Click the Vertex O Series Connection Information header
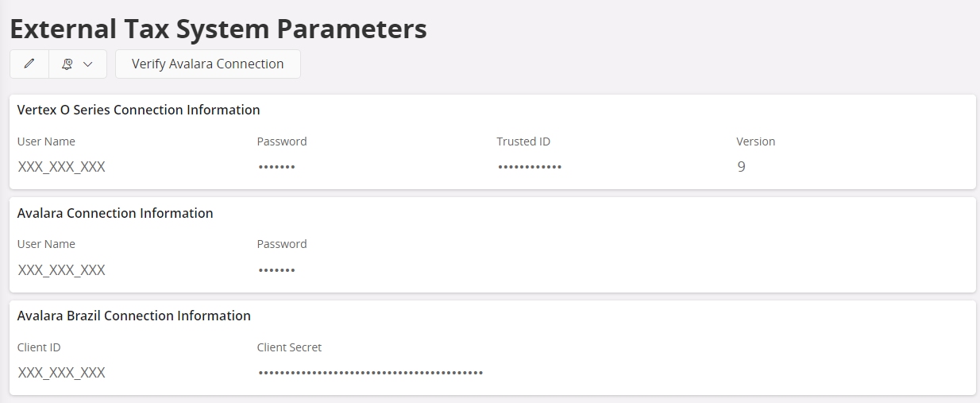 138,110
